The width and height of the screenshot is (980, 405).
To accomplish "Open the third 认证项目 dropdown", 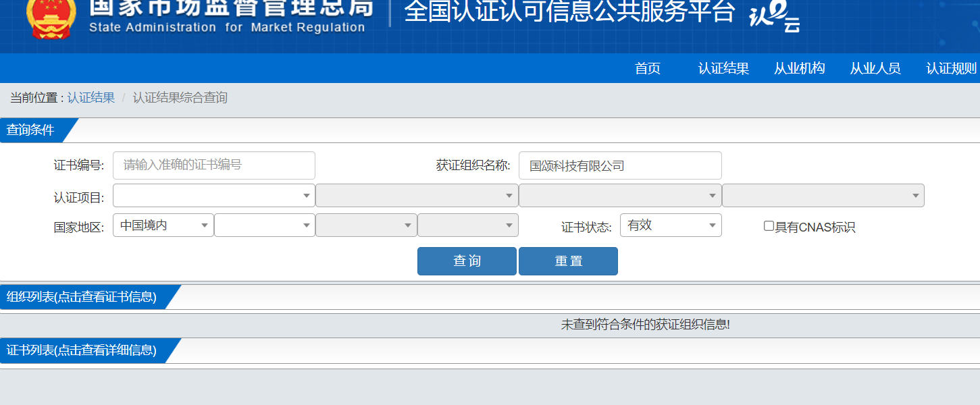I will [620, 196].
